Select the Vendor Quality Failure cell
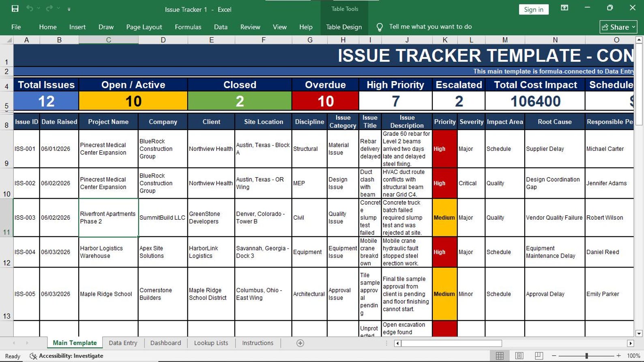 (x=555, y=218)
